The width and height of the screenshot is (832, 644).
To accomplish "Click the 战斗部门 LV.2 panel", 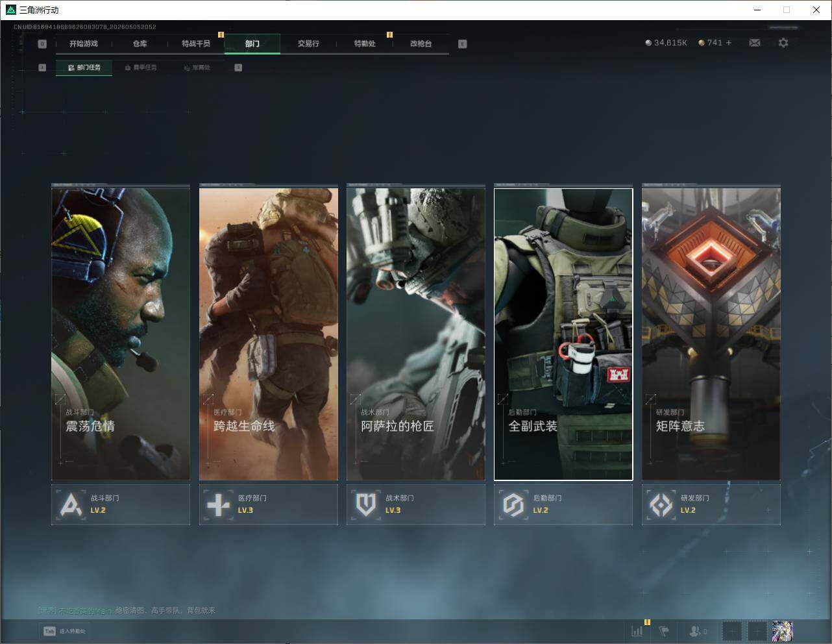I will (121, 504).
